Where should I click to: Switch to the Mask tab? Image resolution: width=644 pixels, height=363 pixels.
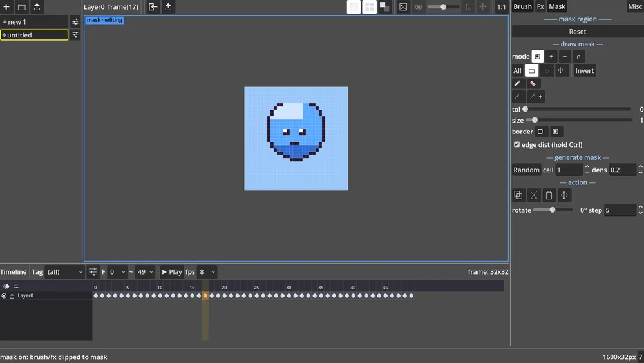pyautogui.click(x=557, y=6)
